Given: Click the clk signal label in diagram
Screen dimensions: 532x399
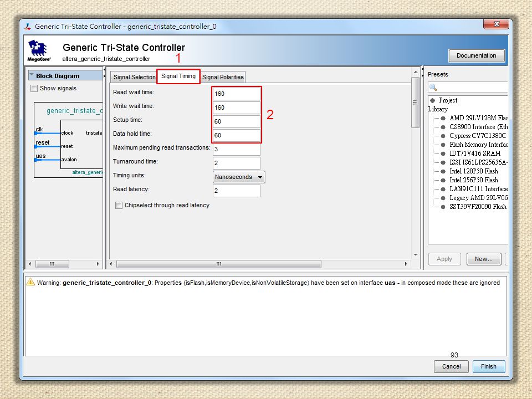Looking at the screenshot, I should 39,129.
